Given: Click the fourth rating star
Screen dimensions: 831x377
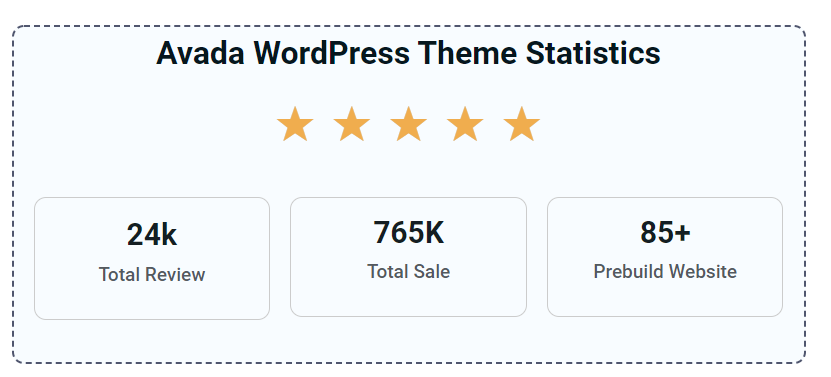Looking at the screenshot, I should coord(465,124).
